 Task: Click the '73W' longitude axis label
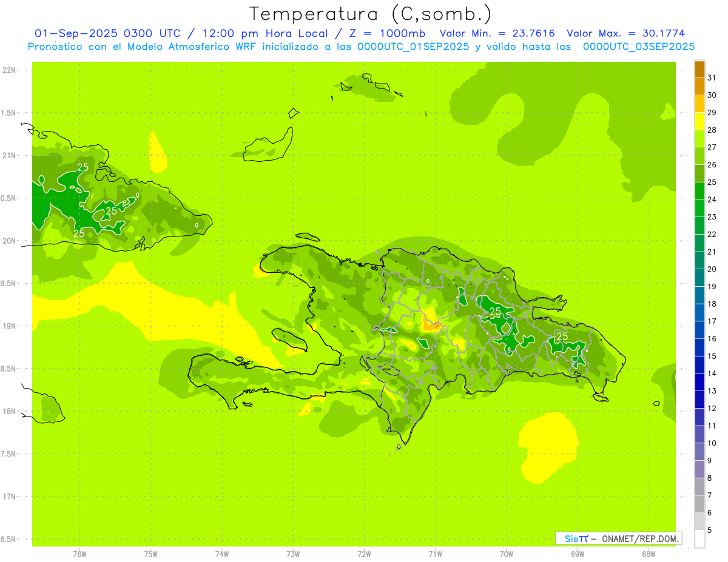293,554
